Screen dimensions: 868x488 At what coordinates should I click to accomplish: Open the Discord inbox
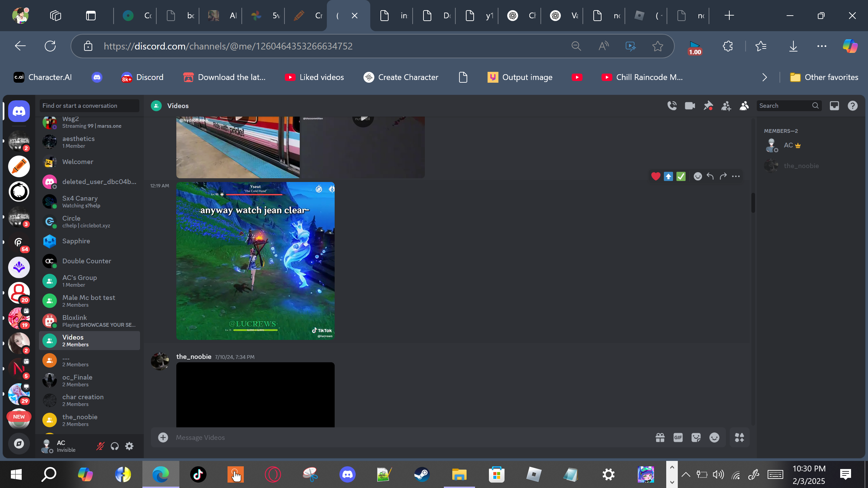[x=834, y=106]
